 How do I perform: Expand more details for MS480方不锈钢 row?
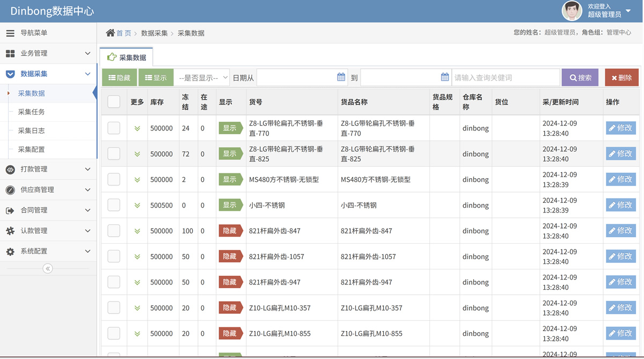137,180
